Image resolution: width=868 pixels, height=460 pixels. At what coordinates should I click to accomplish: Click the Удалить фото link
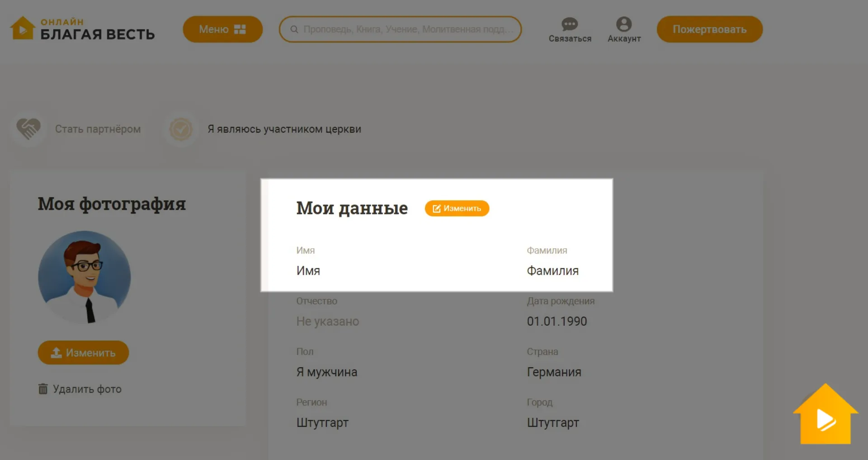pos(87,389)
